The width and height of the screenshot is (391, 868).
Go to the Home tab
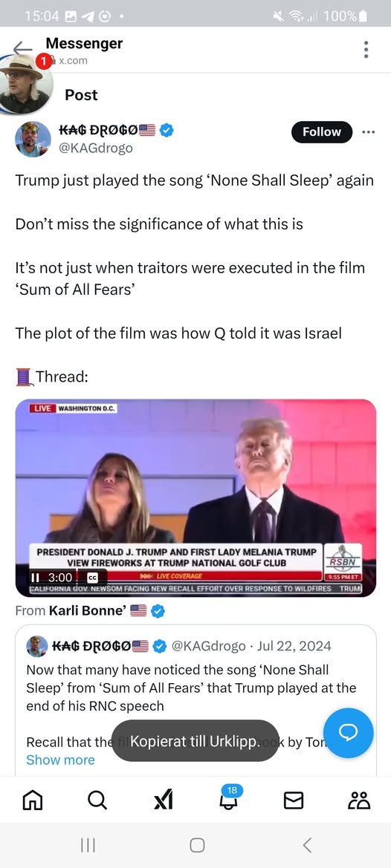(32, 800)
